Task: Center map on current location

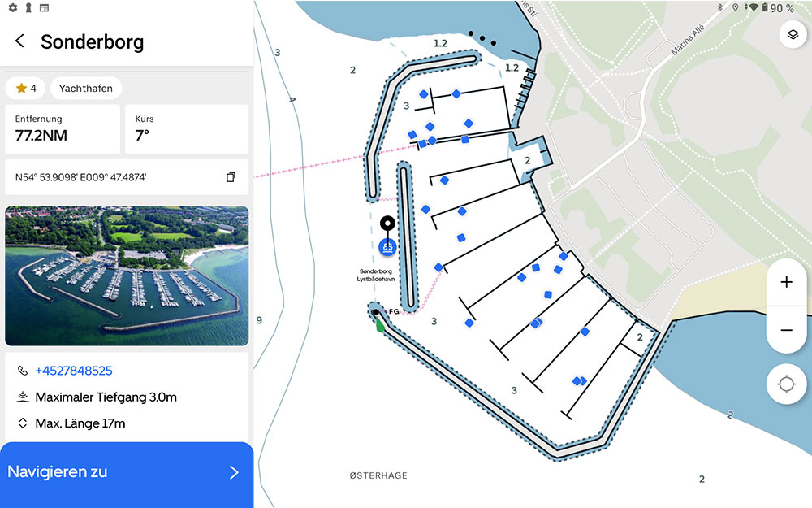Action: coord(786,384)
